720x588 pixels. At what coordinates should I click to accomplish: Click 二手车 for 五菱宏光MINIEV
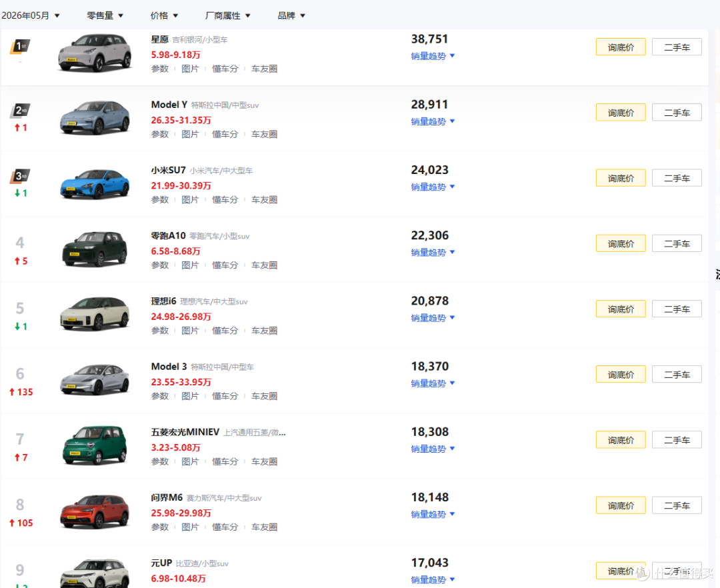pos(677,440)
